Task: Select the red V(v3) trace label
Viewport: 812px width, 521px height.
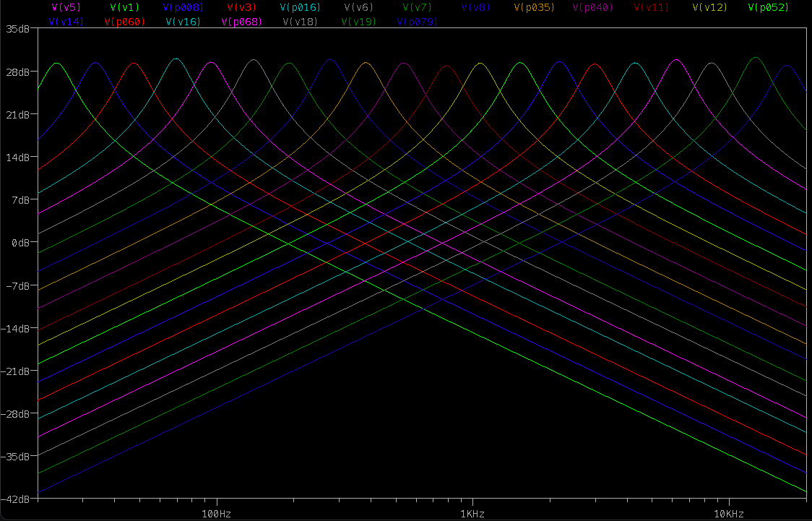Action: click(x=242, y=8)
